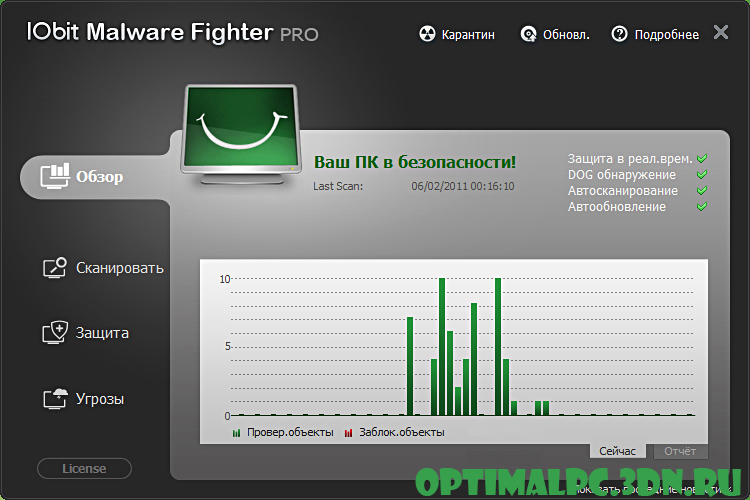Toggle the Автосканирование green checkmark

pyautogui.click(x=702, y=190)
